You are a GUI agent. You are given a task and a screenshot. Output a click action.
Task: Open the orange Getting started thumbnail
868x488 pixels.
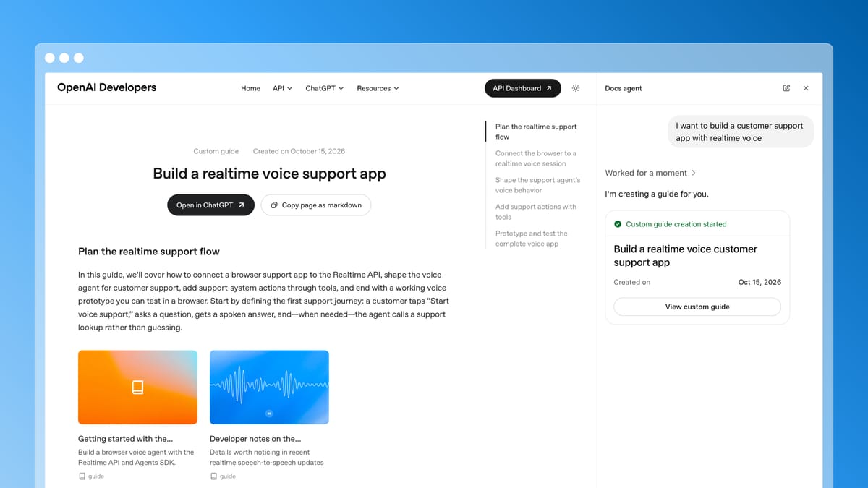tap(137, 388)
